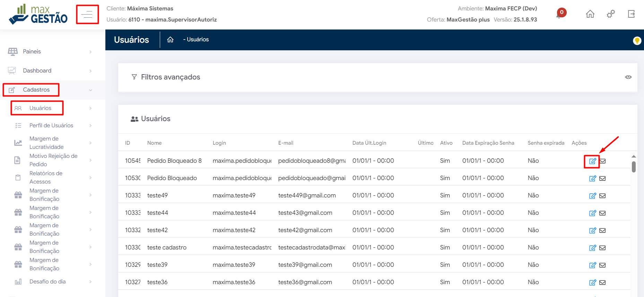Open settings gears icon
The height and width of the screenshot is (297, 644).
611,14
